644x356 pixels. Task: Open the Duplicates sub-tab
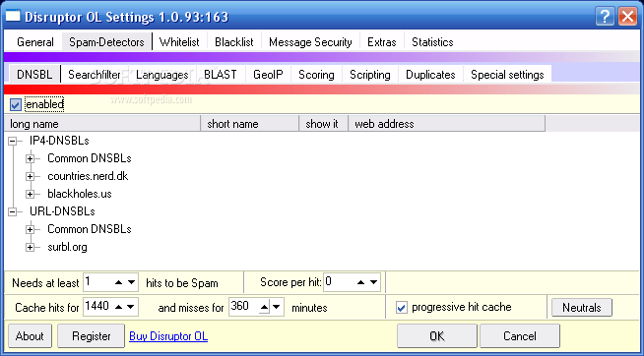[x=430, y=74]
